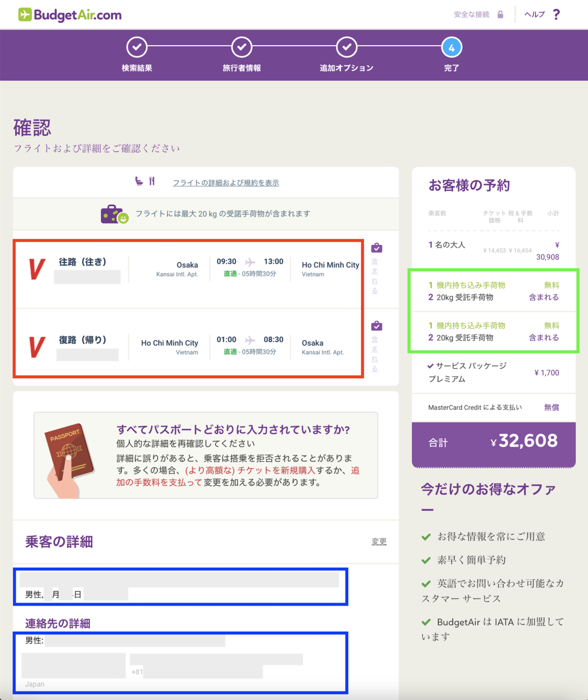Click the suitcase smiley baggage icon
The width and height of the screenshot is (588, 700).
click(x=114, y=214)
